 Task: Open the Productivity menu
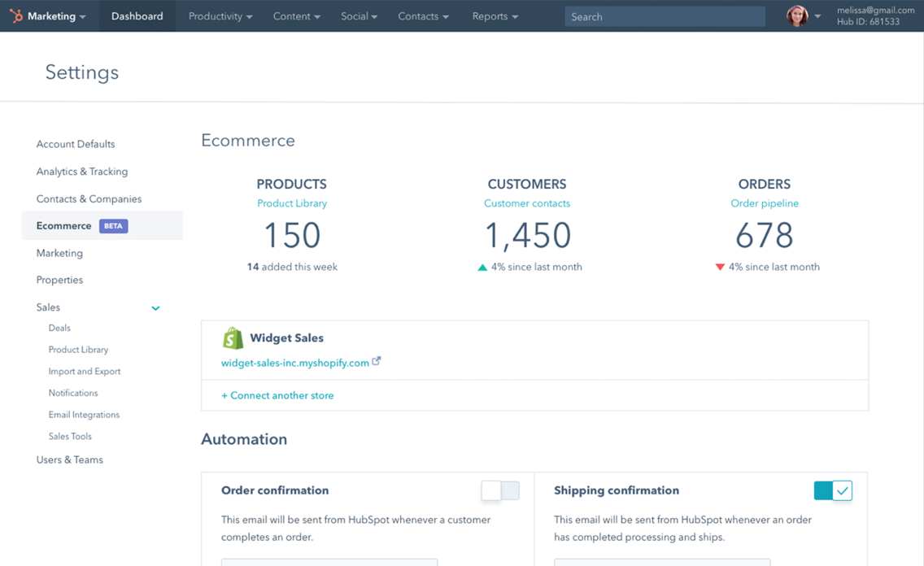[x=219, y=15]
